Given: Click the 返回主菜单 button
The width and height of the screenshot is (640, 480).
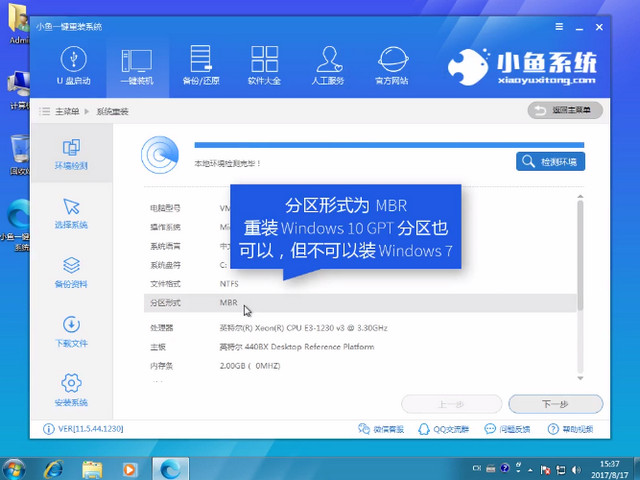Looking at the screenshot, I should [565, 110].
